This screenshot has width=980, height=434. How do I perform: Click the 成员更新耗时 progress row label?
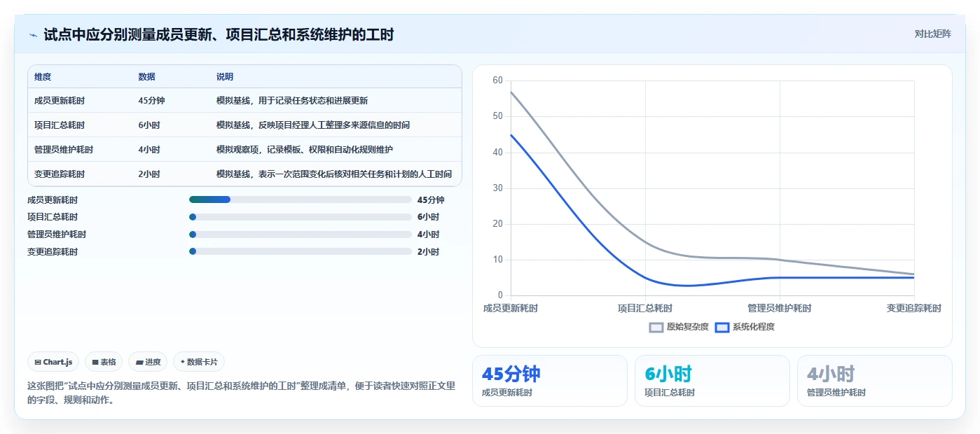[x=53, y=199]
